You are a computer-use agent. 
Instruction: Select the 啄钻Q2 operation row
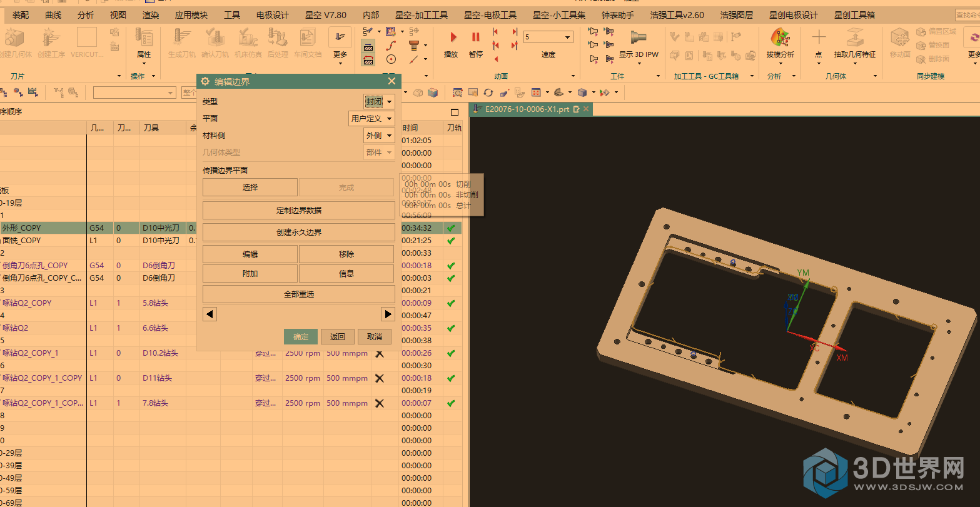[16, 328]
